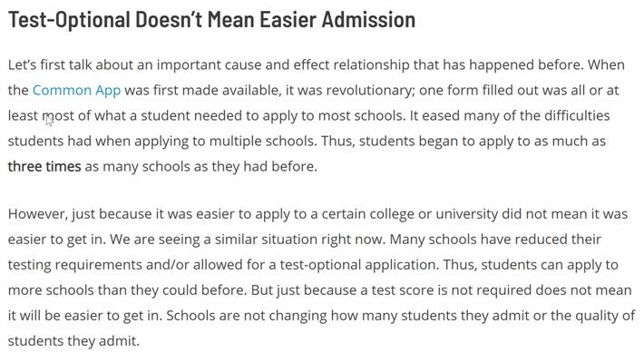
Task: Click the phrase multiple schools
Action: 263,141
